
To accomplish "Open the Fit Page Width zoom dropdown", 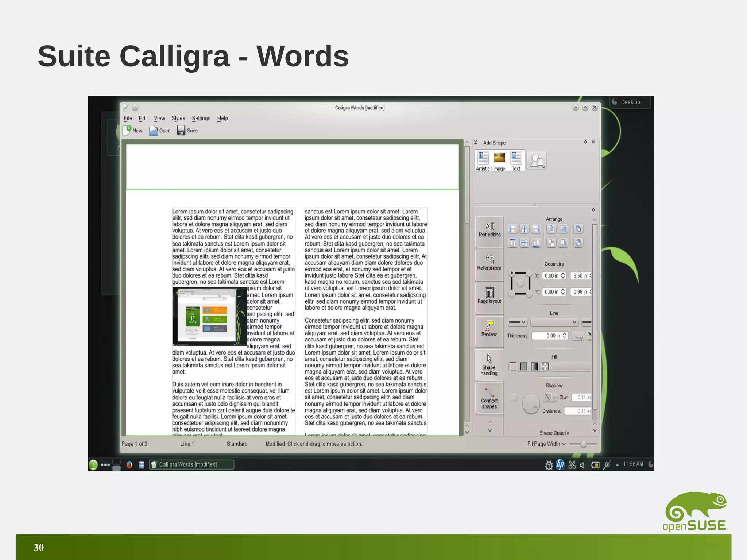I will click(x=546, y=444).
